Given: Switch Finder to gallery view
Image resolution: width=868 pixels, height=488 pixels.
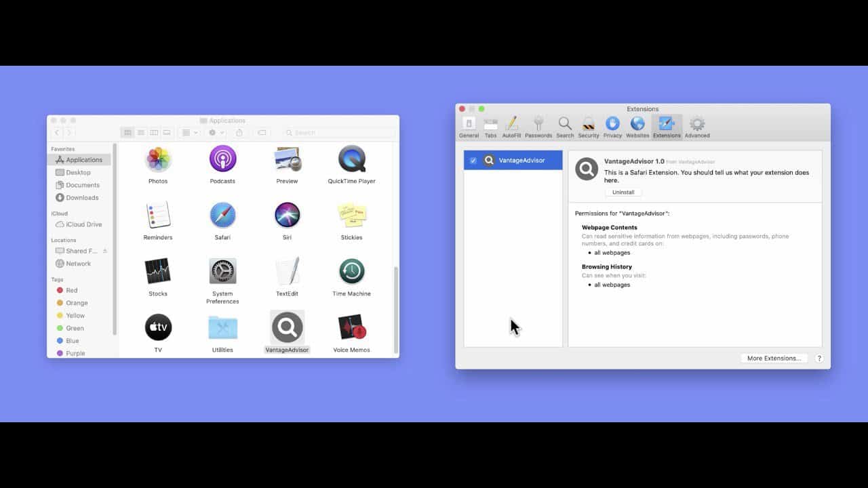Looking at the screenshot, I should tap(166, 133).
